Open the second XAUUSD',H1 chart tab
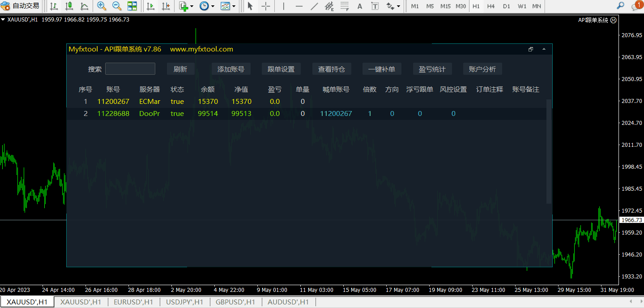 click(81, 302)
